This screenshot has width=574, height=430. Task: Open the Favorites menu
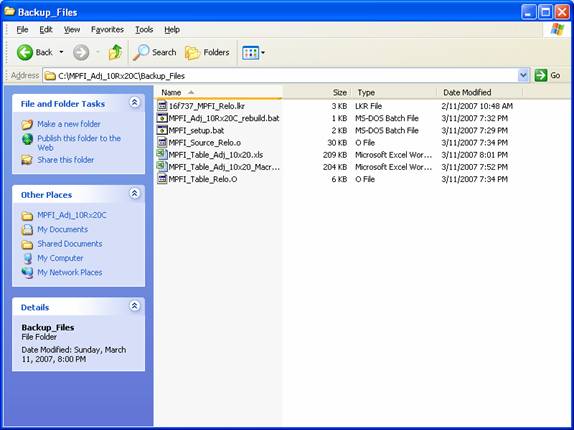tap(107, 30)
